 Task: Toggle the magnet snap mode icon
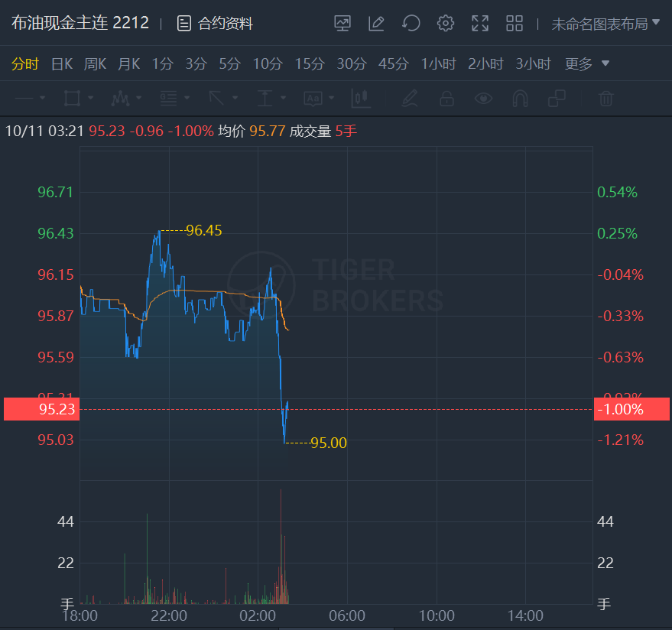pos(520,99)
